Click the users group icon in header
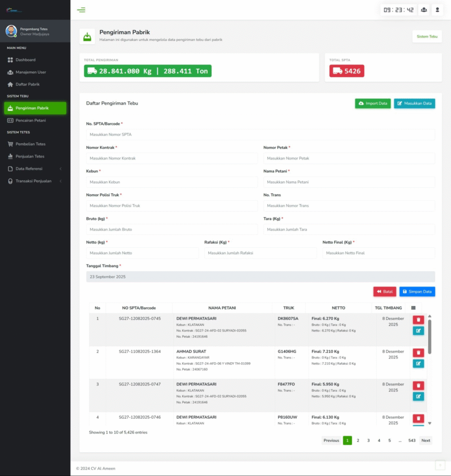 424,10
